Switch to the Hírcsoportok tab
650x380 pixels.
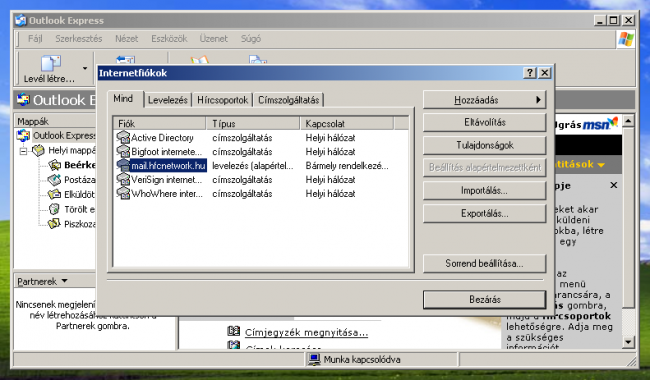tap(223, 100)
